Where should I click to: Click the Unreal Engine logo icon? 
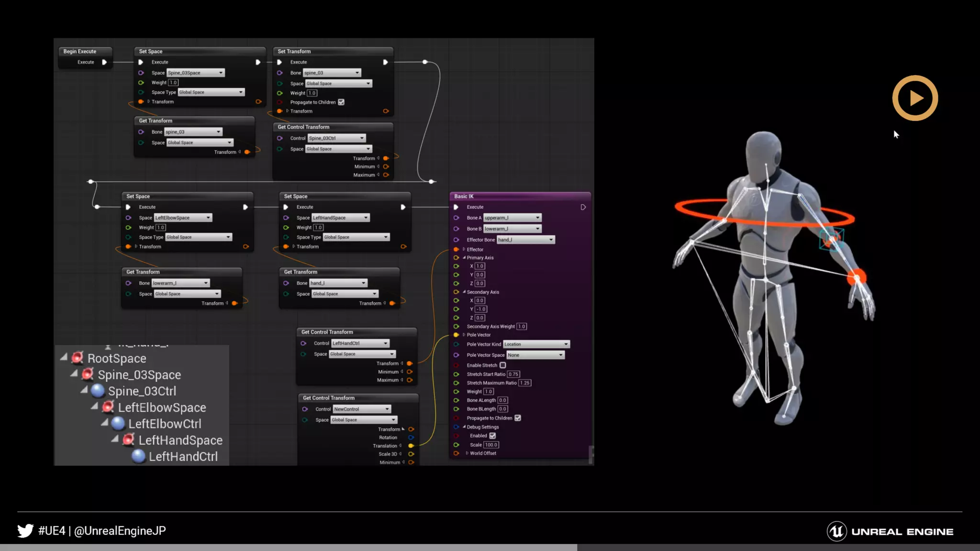pyautogui.click(x=836, y=531)
